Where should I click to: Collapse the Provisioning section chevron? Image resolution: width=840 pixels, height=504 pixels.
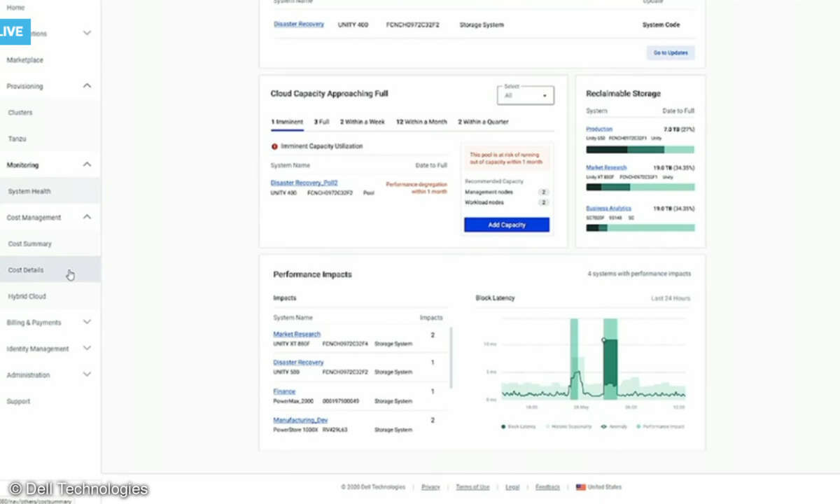(87, 86)
